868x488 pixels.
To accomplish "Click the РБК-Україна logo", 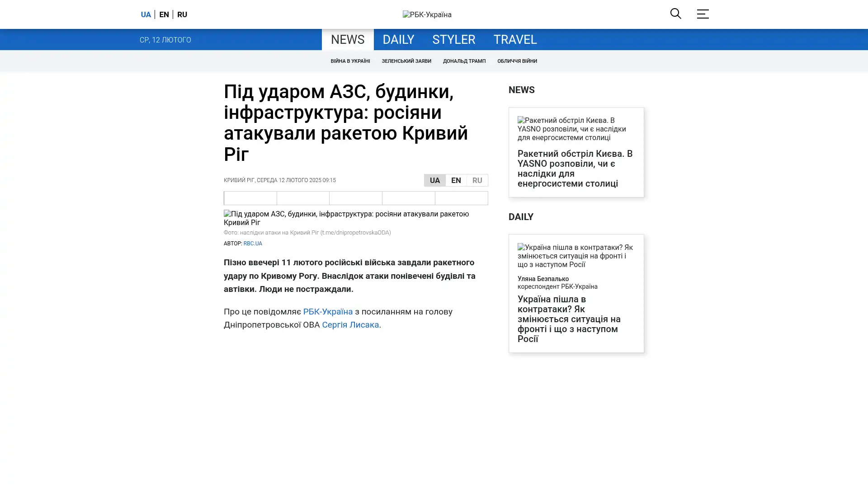I will click(427, 14).
